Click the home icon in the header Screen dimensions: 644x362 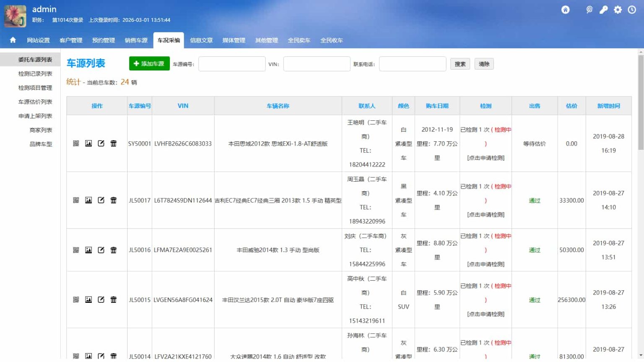click(565, 9)
